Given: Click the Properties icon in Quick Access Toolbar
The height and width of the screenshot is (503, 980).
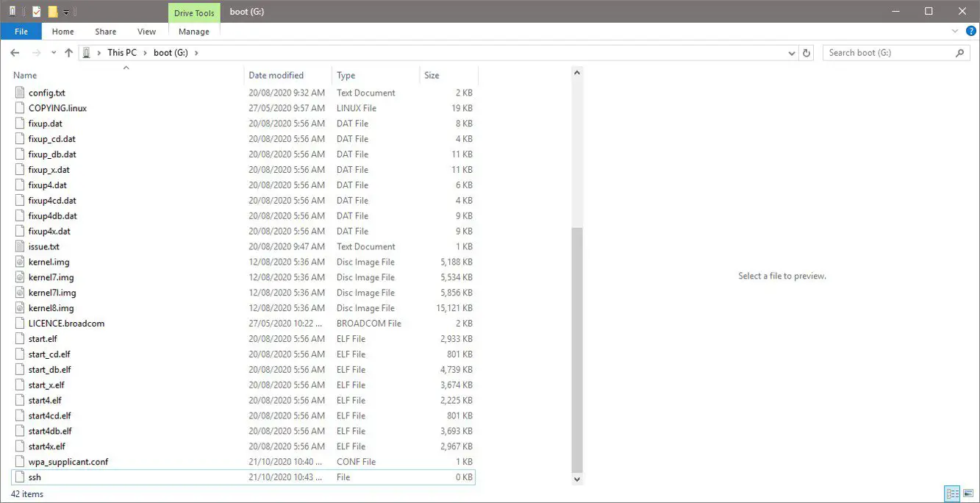Looking at the screenshot, I should [37, 12].
